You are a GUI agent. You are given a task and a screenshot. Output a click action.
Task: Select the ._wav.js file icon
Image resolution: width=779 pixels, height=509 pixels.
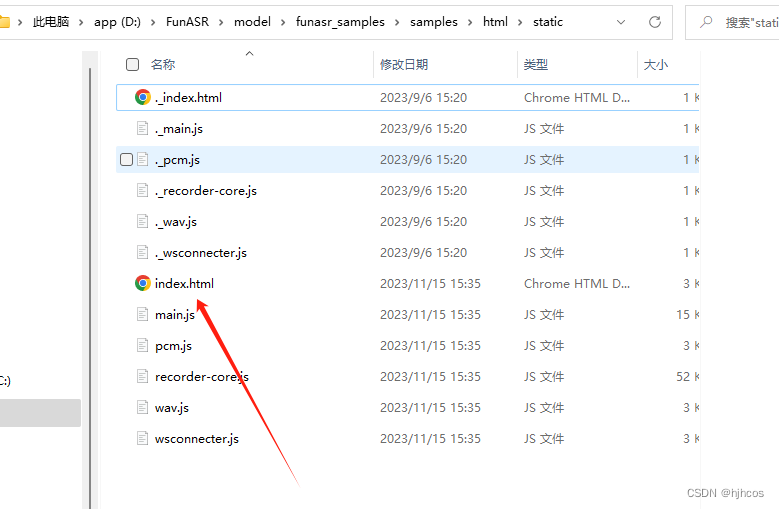(x=143, y=221)
